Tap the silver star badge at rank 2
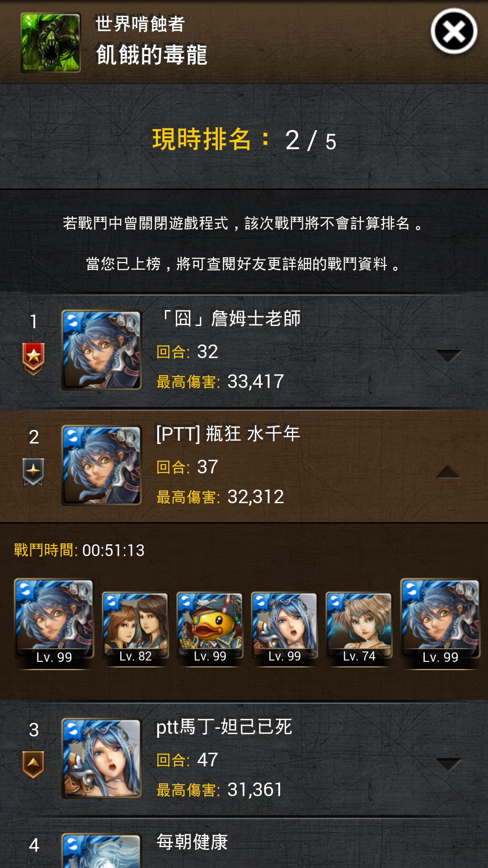 (x=33, y=472)
